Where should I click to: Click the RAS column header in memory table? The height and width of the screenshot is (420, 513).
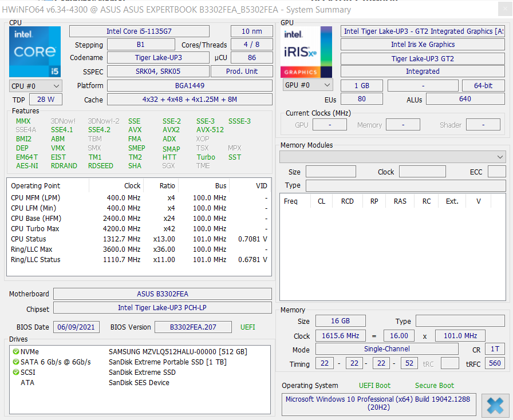[x=400, y=201]
